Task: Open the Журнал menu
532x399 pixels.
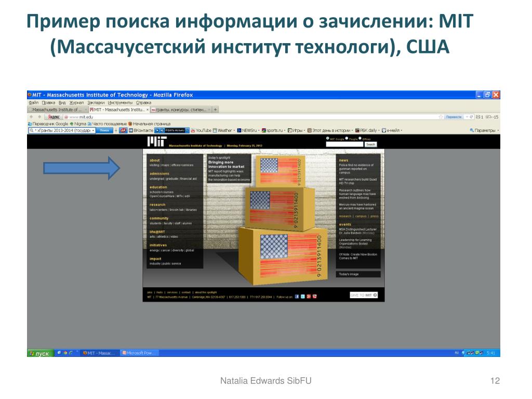Action: click(x=76, y=102)
